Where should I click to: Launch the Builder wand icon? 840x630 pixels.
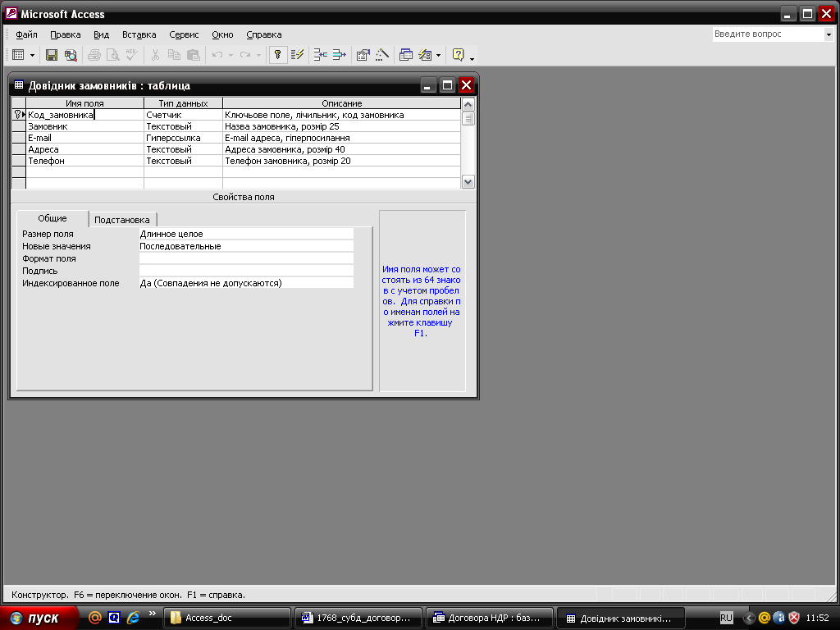coord(382,55)
